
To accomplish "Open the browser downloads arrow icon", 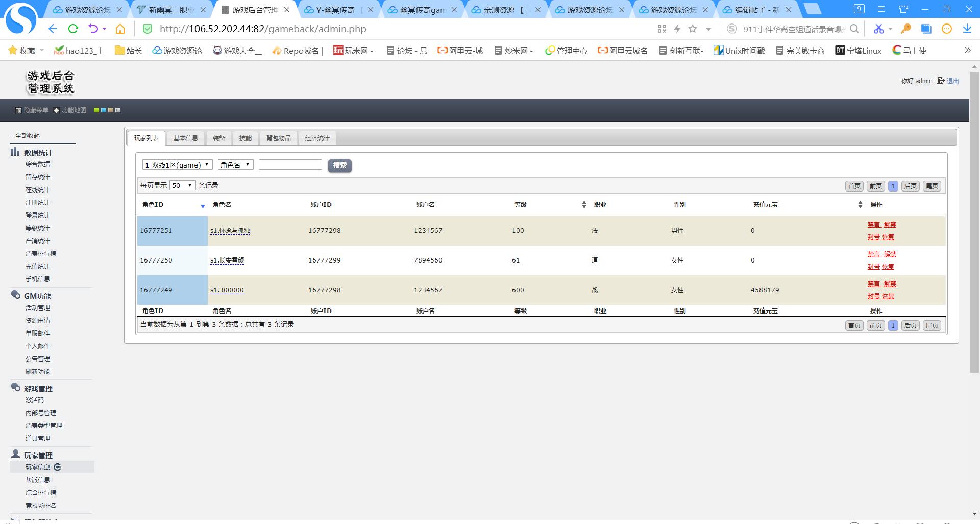I will (x=967, y=29).
